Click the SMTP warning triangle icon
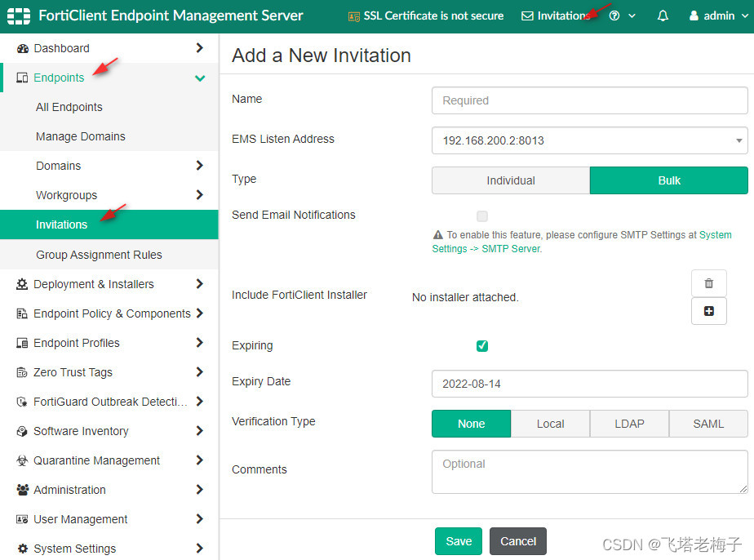Screen dimensions: 754x560 tap(437, 235)
